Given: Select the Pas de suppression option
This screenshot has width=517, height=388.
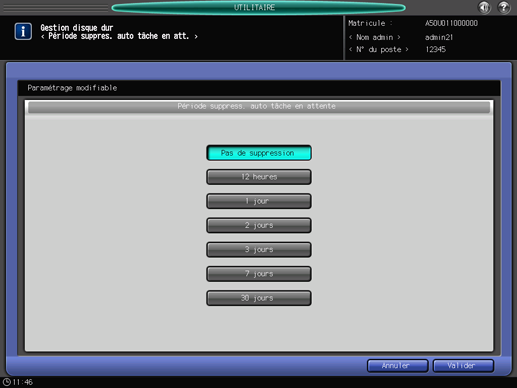Looking at the screenshot, I should click(x=259, y=153).
